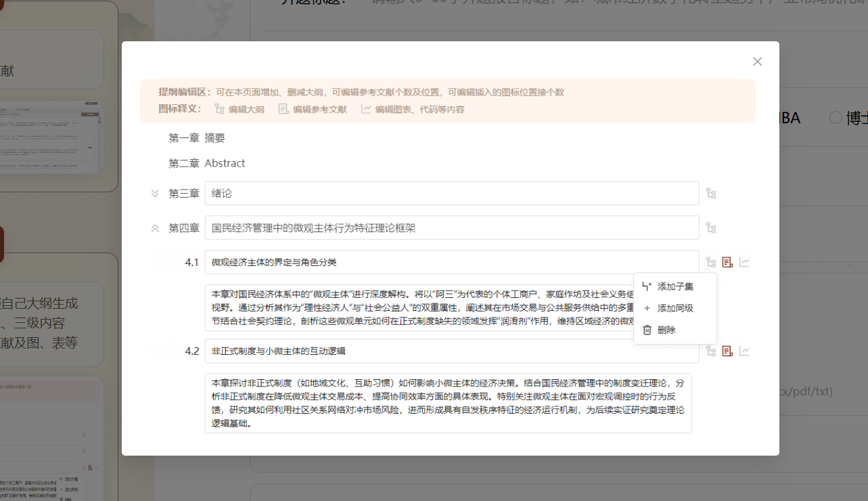Click the 4.1 微观经济主体的界定与角色分类 field
This screenshot has height=501, width=868.
452,262
